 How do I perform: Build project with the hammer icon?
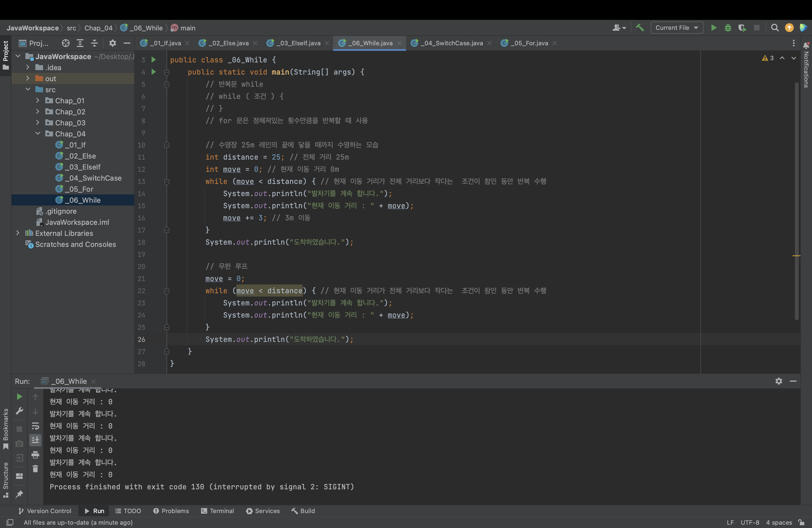pyautogui.click(x=640, y=28)
